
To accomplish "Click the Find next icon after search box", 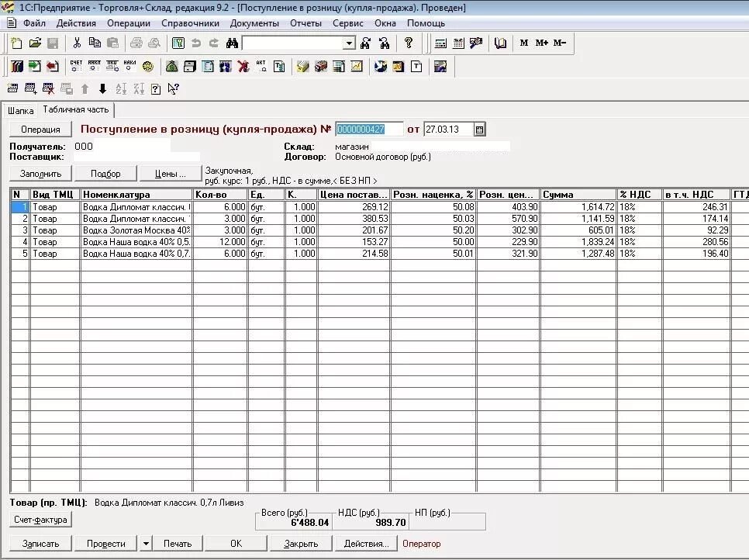I will [366, 43].
